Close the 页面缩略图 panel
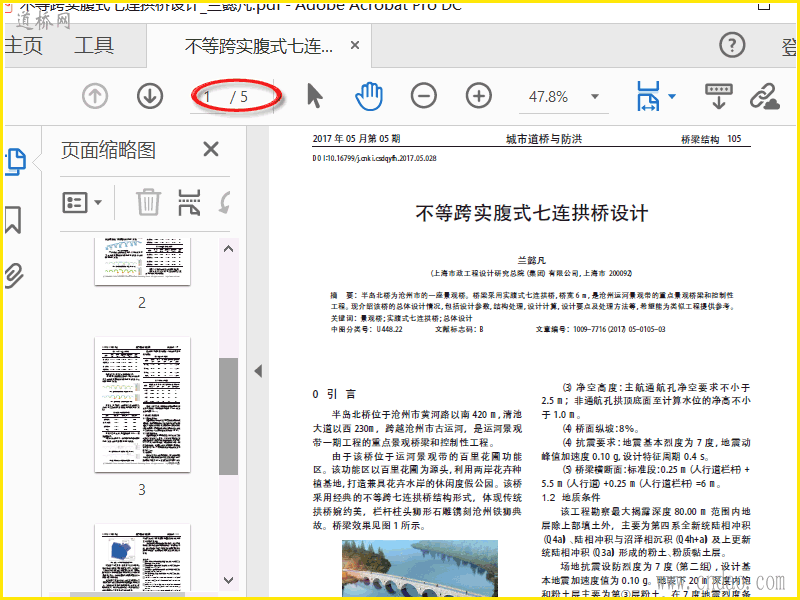The height and width of the screenshot is (600, 800). tap(211, 149)
